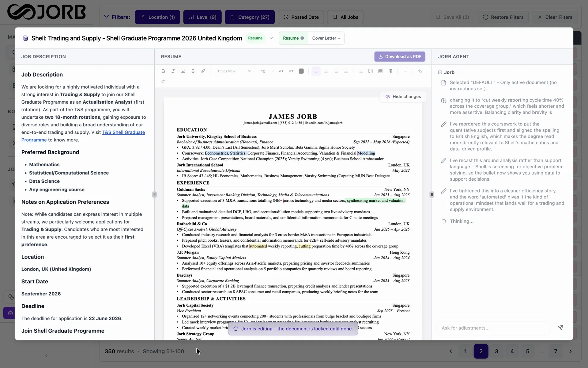Go to results page 1
The image size is (588, 368).
tap(466, 351)
